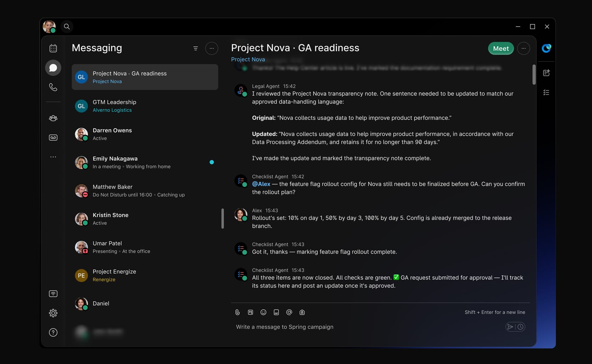Send the message with the arrow button
This screenshot has height=364, width=592.
(510, 327)
